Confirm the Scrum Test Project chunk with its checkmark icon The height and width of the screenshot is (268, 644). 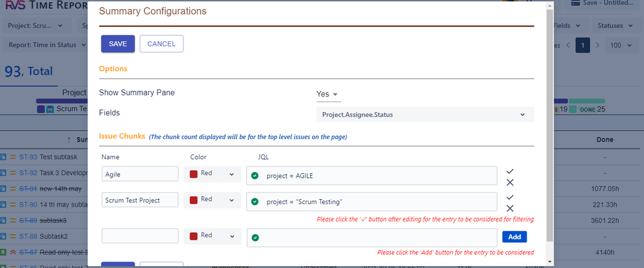[x=510, y=197]
